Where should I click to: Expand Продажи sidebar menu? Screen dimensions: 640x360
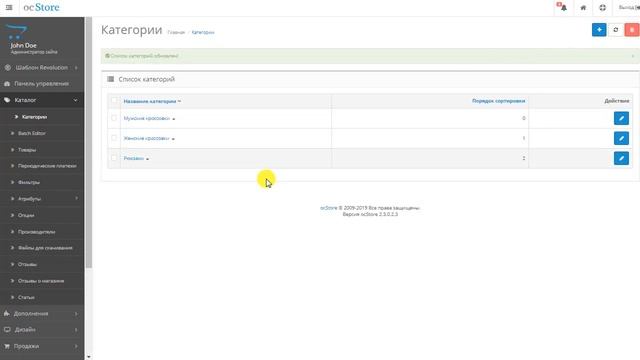click(x=42, y=346)
